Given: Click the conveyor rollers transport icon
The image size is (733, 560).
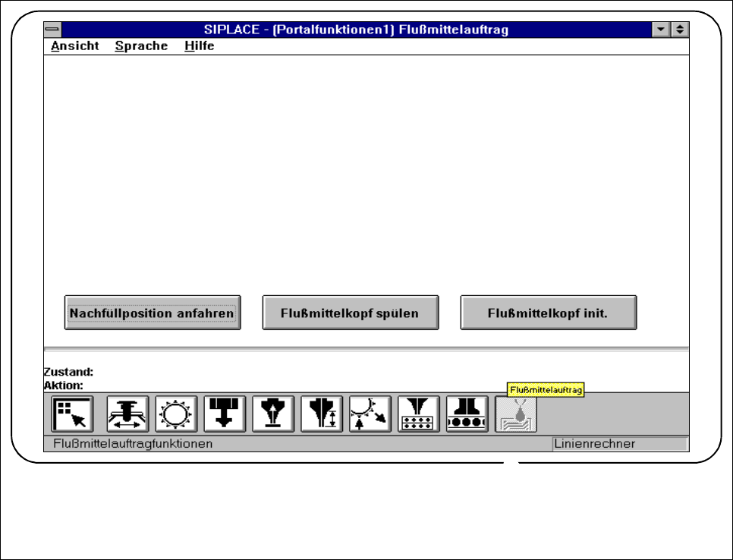Looking at the screenshot, I should coord(467,414).
